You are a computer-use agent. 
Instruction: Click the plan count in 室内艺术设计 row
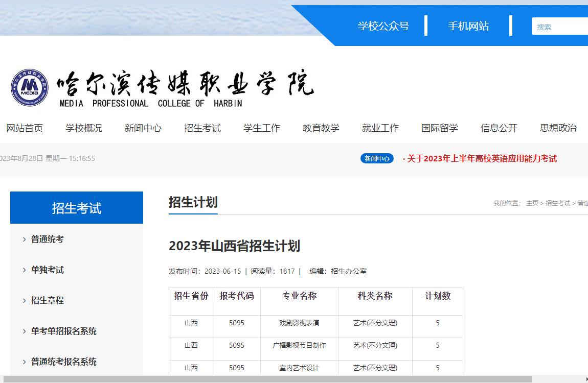pos(438,368)
